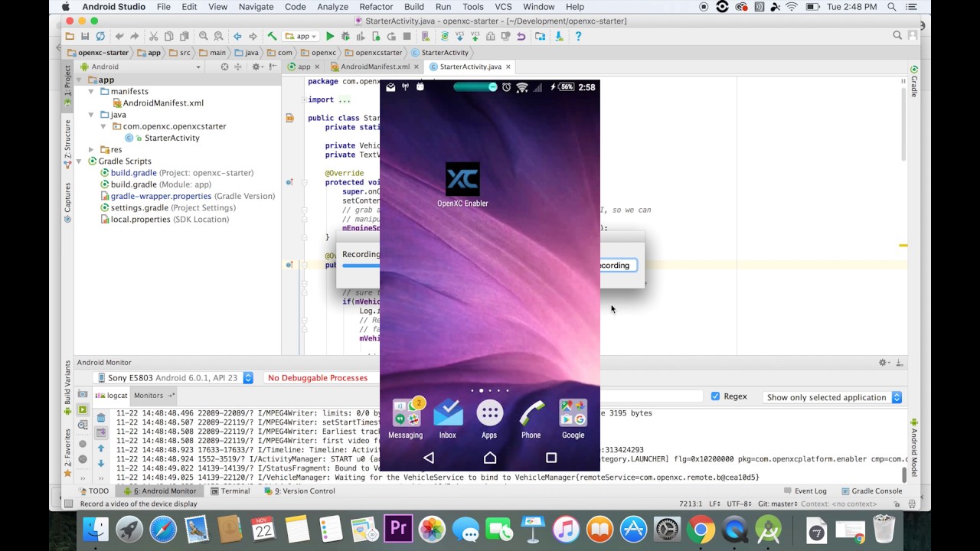980x551 pixels.
Task: Run the app with green play icon
Action: click(330, 36)
